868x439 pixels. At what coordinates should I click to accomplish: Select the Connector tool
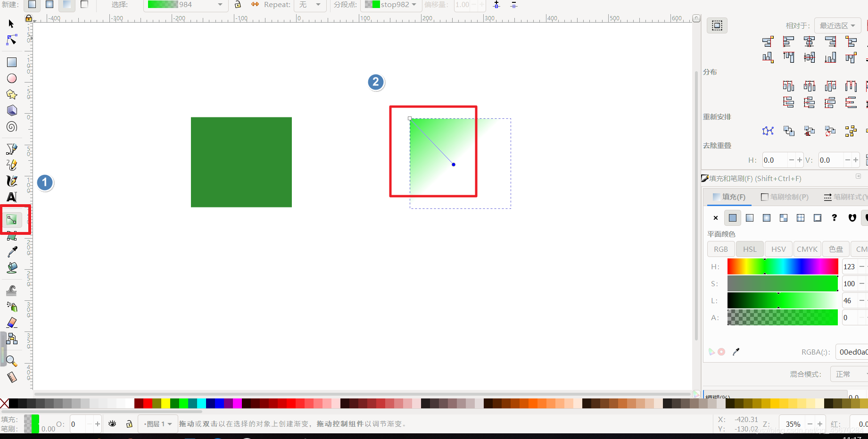tap(11, 339)
